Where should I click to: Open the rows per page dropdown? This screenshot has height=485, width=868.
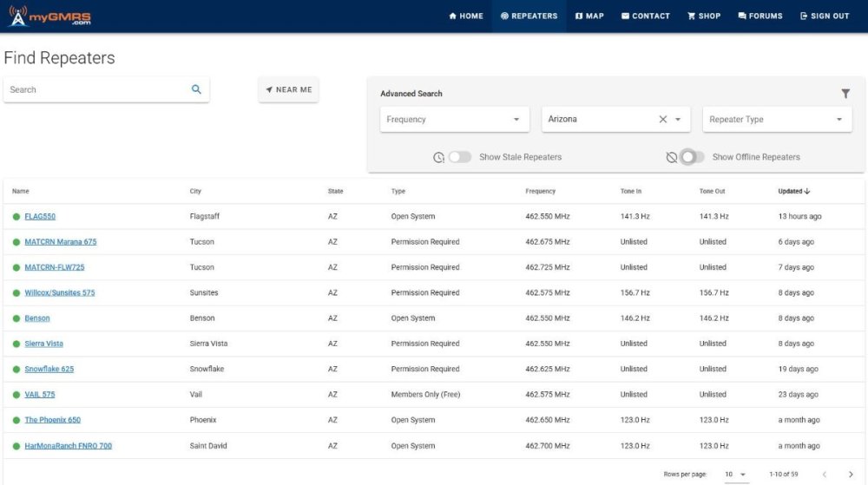click(x=736, y=474)
